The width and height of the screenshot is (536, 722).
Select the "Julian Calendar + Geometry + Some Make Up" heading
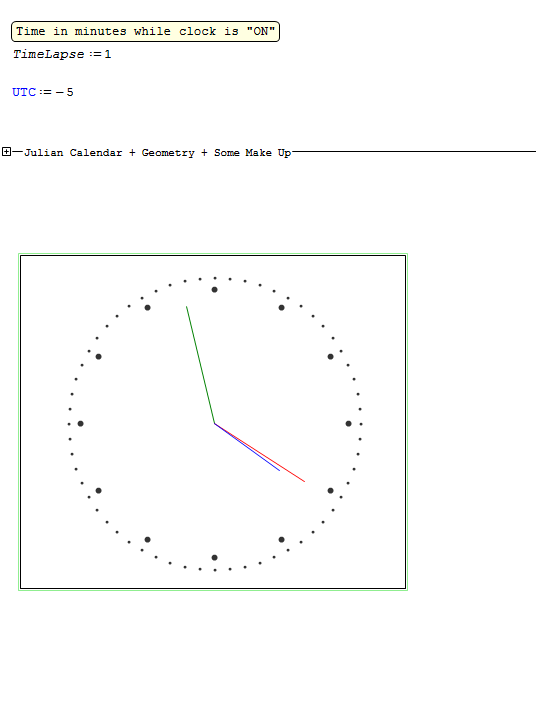(157, 152)
